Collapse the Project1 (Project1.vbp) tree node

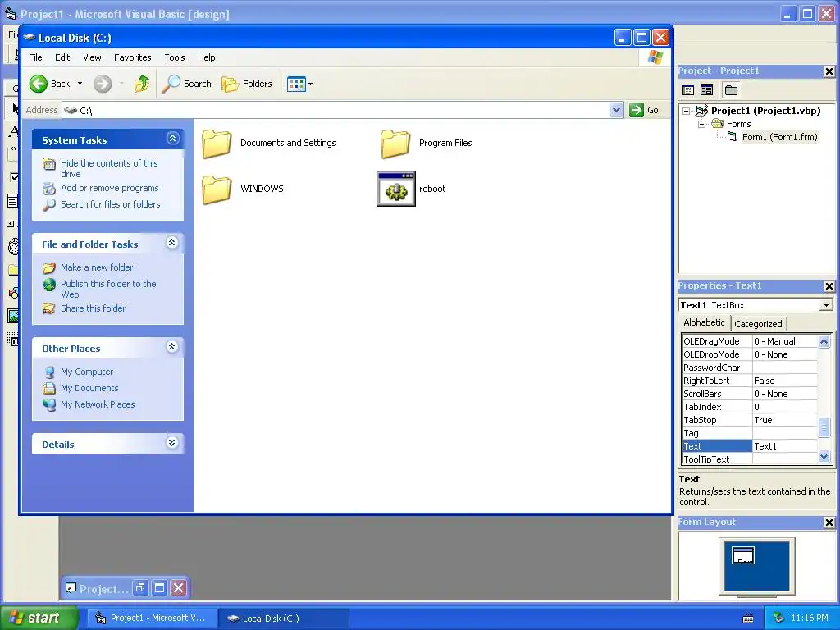[x=687, y=111]
